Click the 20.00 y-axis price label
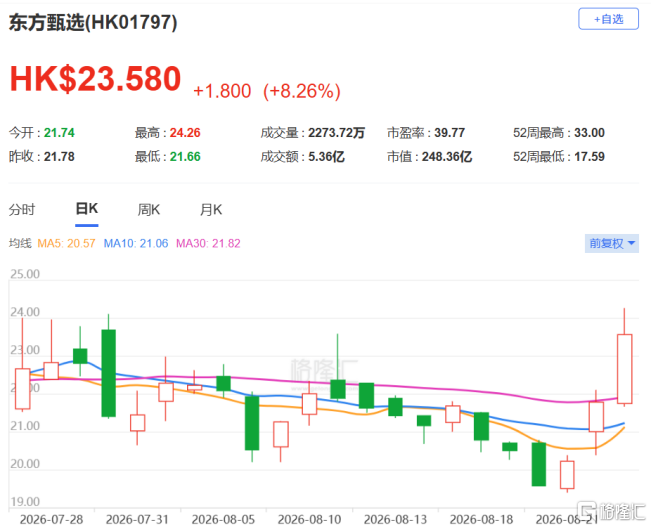This screenshot has height=528, width=652. pyautogui.click(x=25, y=464)
